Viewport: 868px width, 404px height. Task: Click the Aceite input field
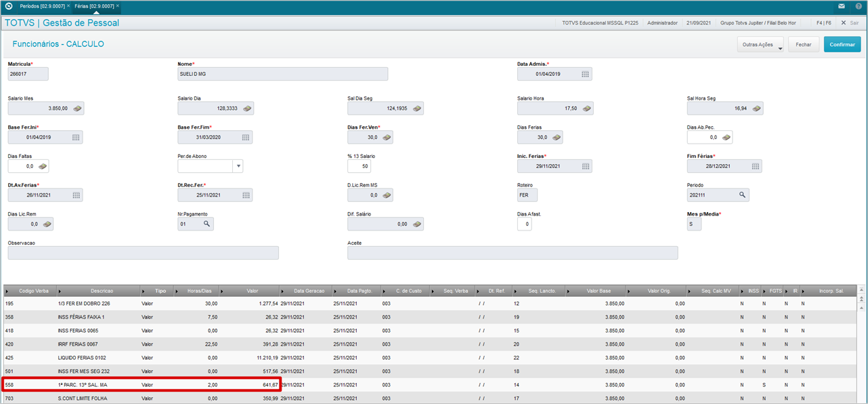tap(513, 253)
